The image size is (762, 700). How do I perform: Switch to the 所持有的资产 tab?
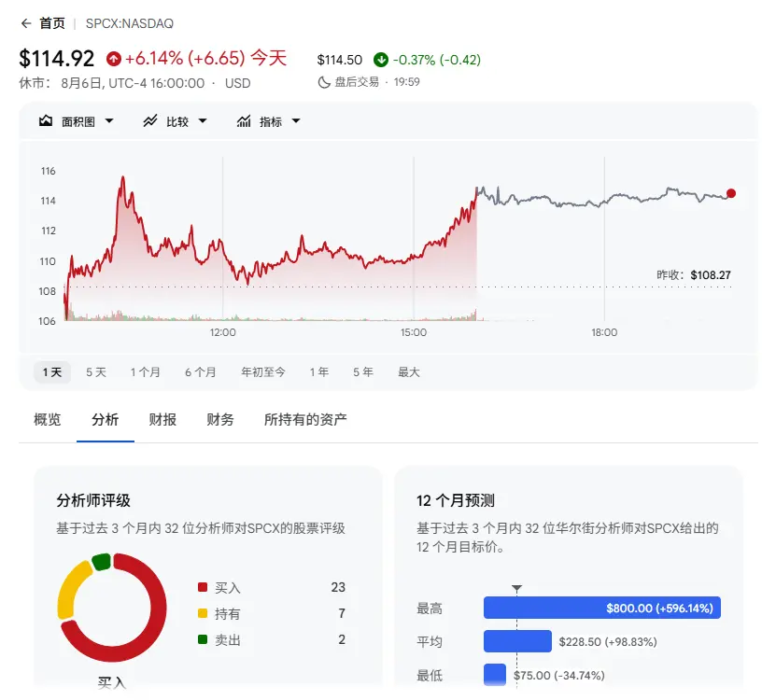(x=305, y=419)
